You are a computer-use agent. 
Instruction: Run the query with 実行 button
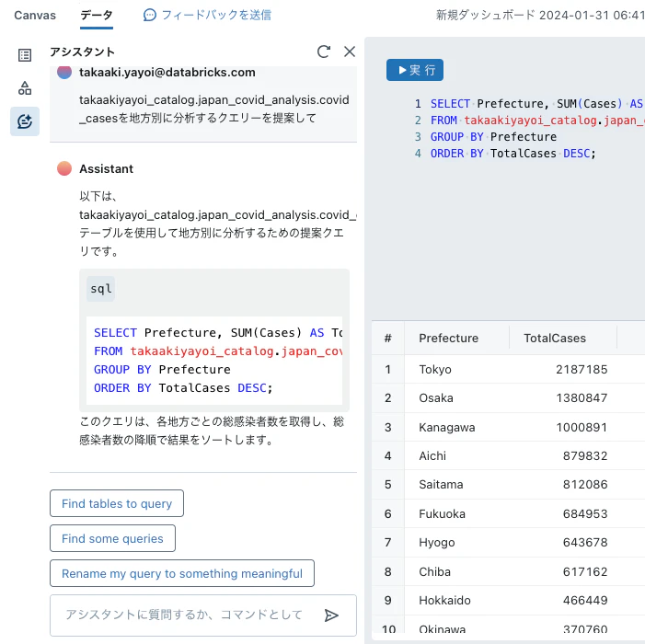pos(415,70)
